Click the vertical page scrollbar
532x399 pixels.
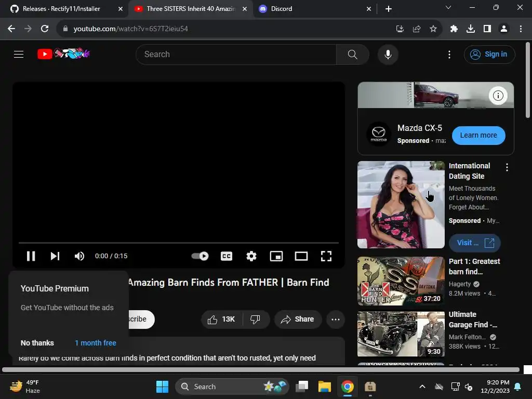527,80
